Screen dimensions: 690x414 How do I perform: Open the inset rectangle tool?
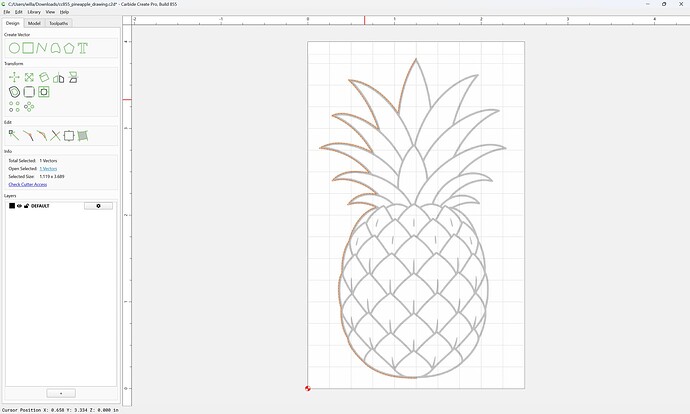[x=44, y=92]
